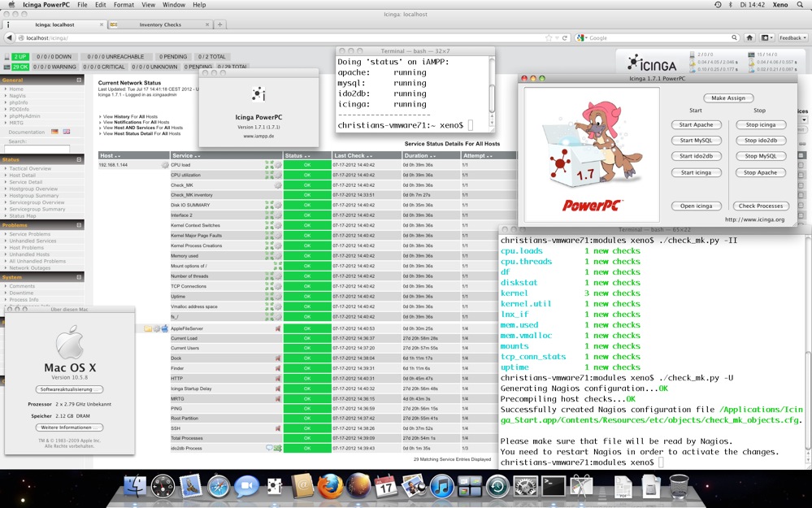Open a new browser tab
Viewport: 812px width, 508px height.
pos(219,24)
